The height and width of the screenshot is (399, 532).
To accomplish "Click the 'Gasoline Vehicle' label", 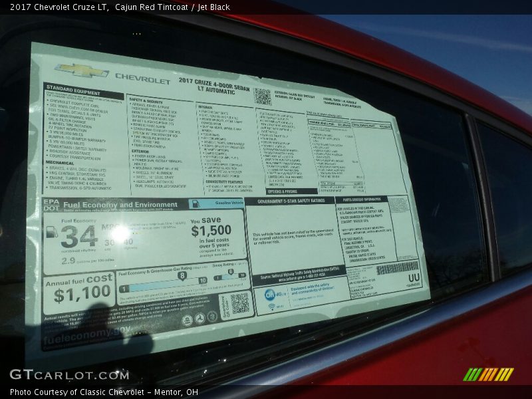I will (x=229, y=203).
